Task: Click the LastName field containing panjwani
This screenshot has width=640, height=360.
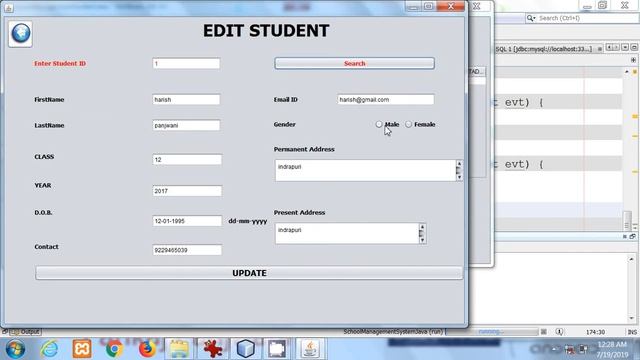Action: pos(186,125)
